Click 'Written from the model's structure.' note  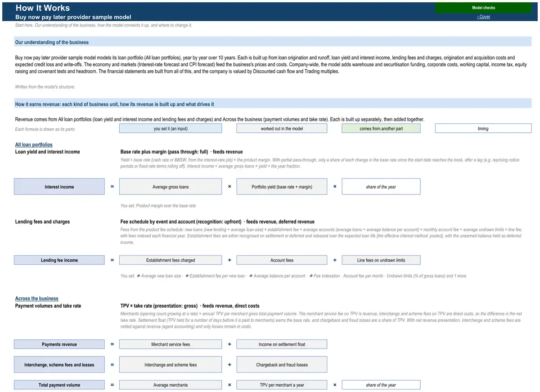(45, 87)
